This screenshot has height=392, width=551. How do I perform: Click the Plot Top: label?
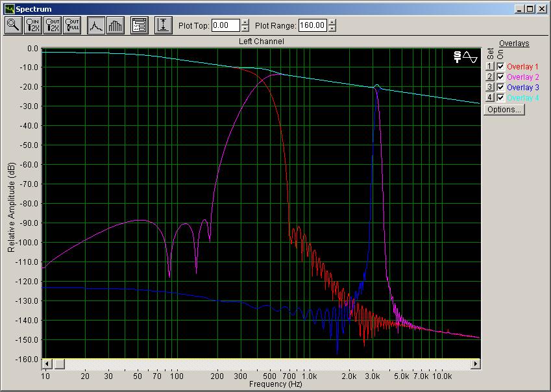194,26
